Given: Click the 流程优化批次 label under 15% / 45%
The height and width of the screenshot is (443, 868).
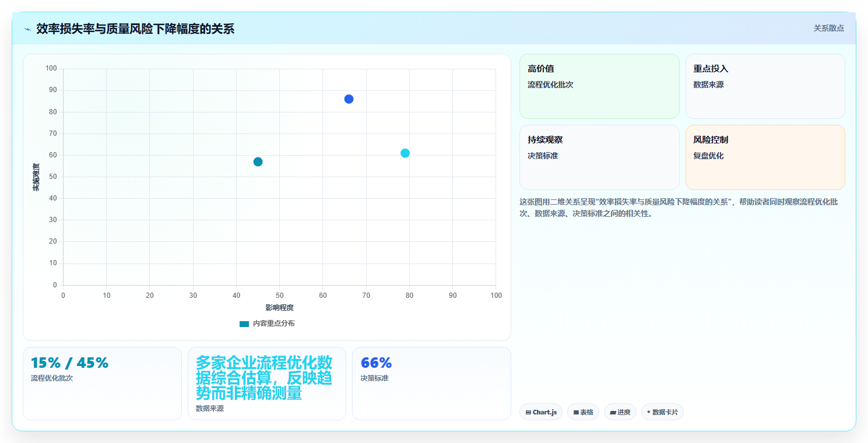Looking at the screenshot, I should [x=52, y=378].
